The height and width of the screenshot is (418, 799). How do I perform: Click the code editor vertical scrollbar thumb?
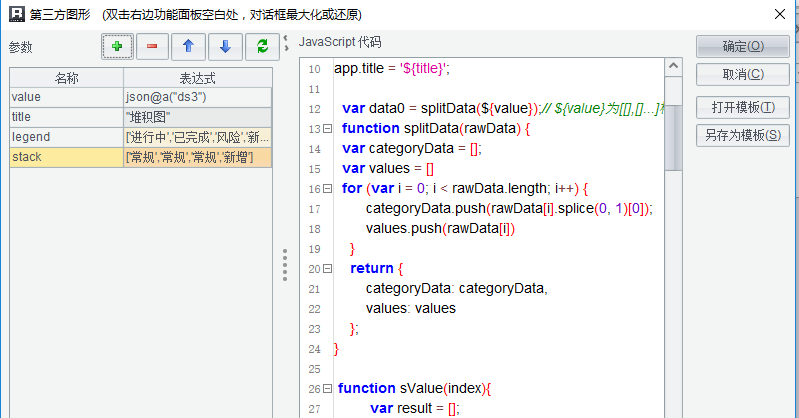coord(673,138)
